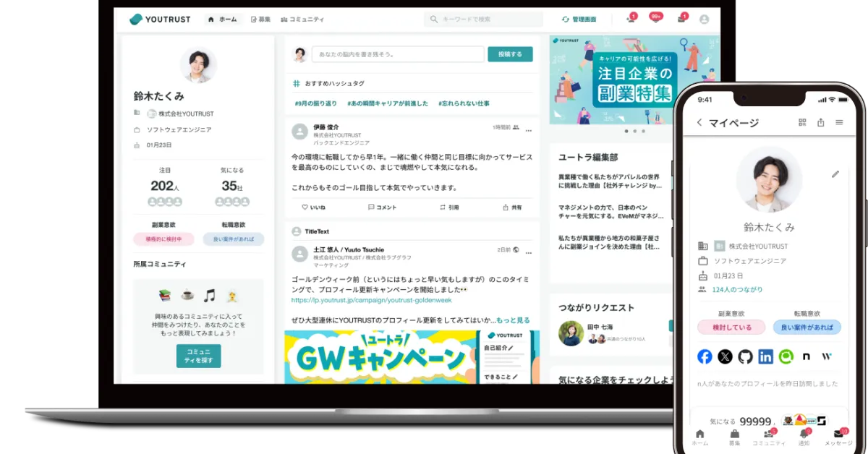Expand post with もっと見る link
This screenshot has width=868, height=454.
513,320
